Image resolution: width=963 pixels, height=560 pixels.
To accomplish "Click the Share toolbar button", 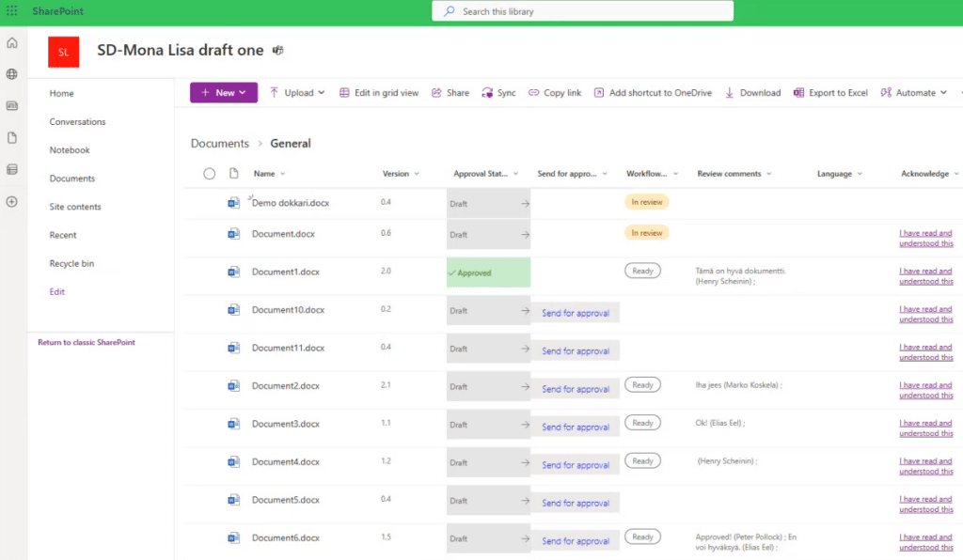I will click(450, 93).
